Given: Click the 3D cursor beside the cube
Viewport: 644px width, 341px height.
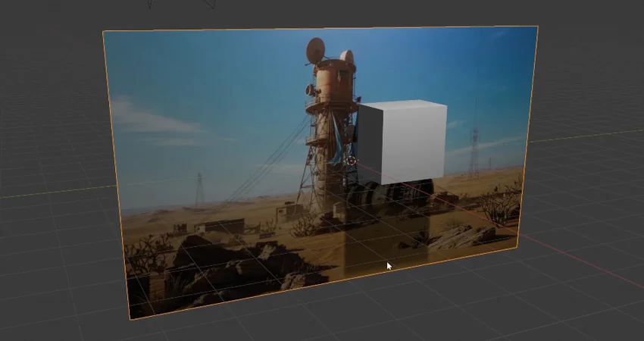Looking at the screenshot, I should (351, 161).
